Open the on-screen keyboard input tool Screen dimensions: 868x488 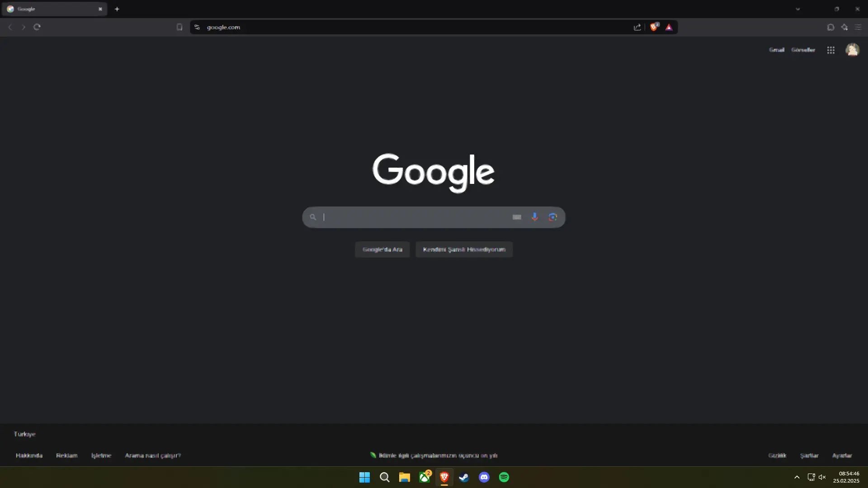pyautogui.click(x=517, y=217)
